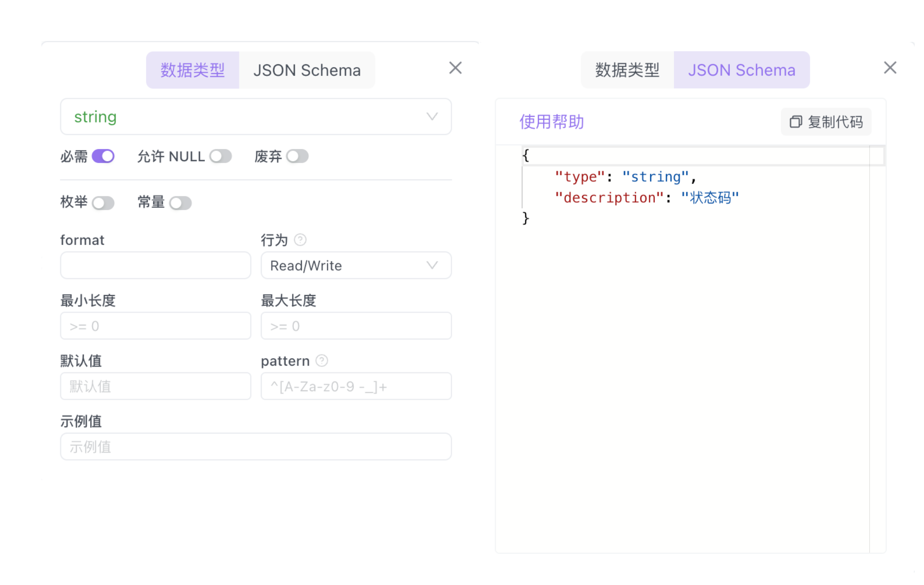
Task: Select the active 数据类型 tab on left
Action: point(192,70)
